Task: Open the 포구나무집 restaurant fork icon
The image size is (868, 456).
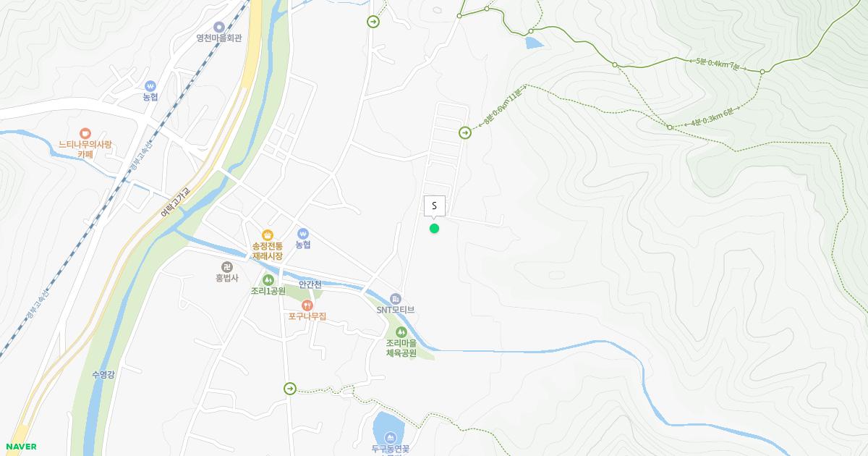Action: (307, 305)
